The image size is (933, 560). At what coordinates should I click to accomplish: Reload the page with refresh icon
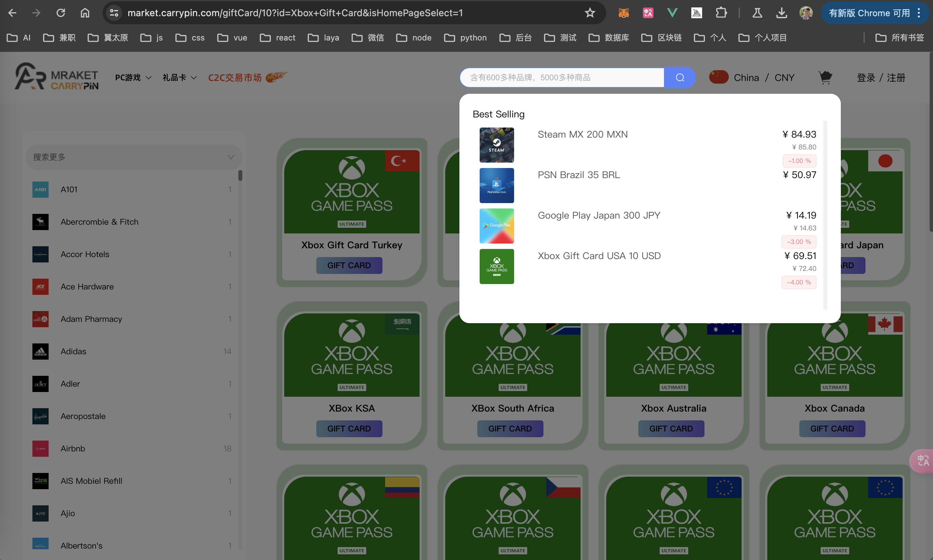(x=61, y=13)
